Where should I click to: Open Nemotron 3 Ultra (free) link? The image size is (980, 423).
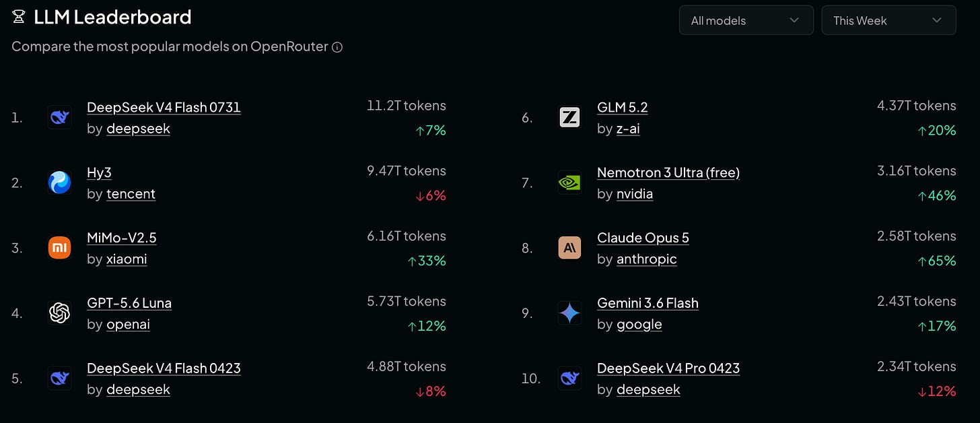(x=668, y=172)
